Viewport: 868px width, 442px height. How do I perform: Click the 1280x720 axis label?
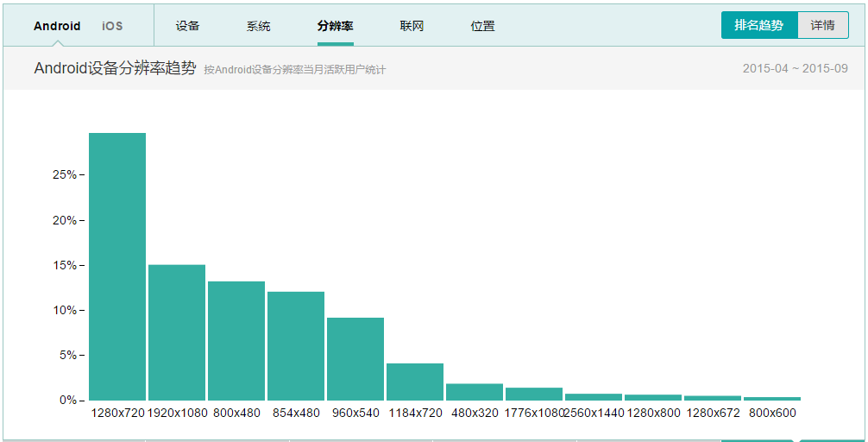pos(117,414)
